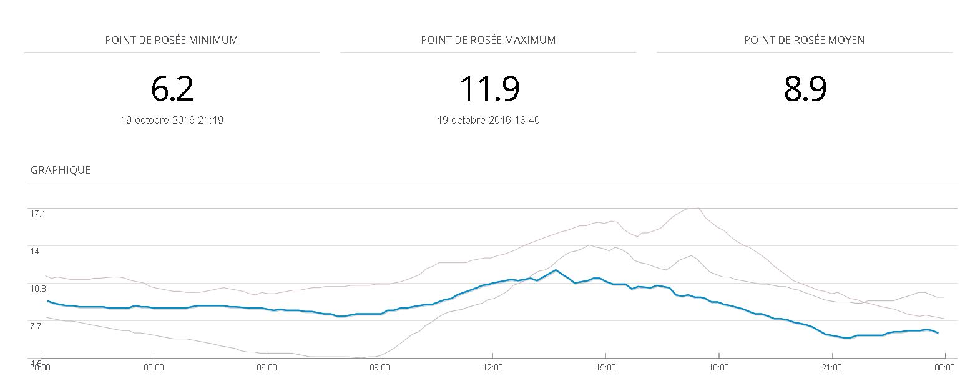This screenshot has height=386, width=980.
Task: Select the 14 y-axis label
Action: (x=35, y=251)
